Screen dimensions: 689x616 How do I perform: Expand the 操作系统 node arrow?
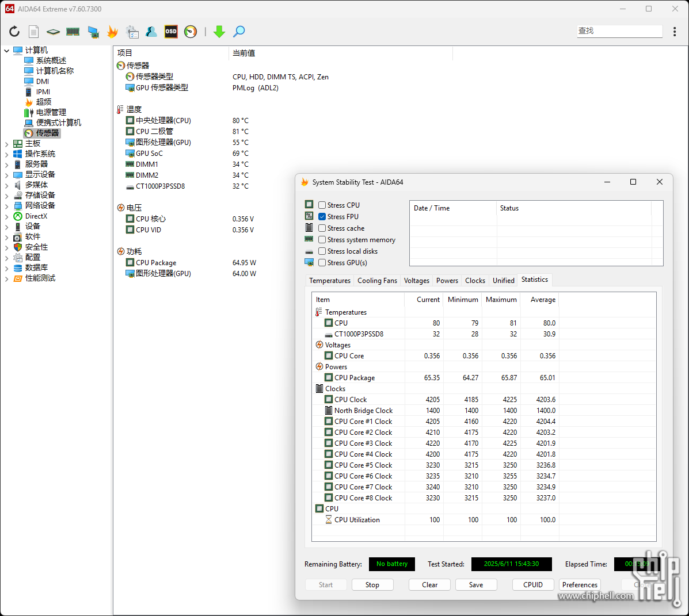(x=6, y=154)
